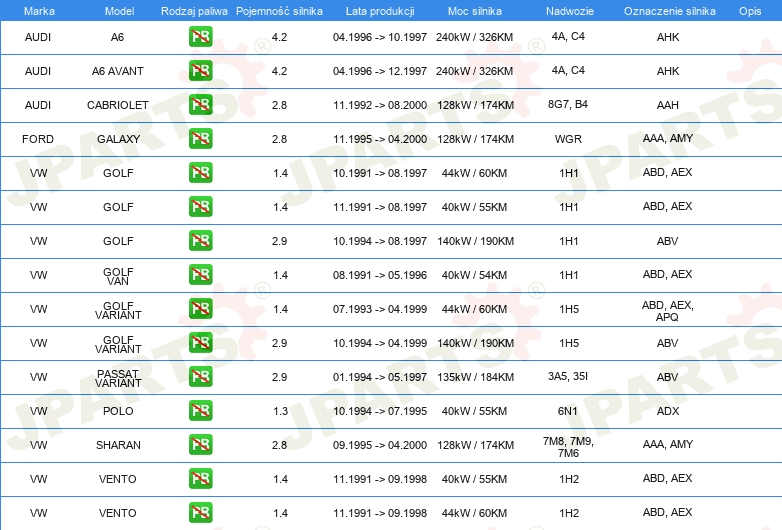Click the petrol fuel icon in the VW GOLF 2.9 row
The height and width of the screenshot is (530, 782).
tap(200, 240)
